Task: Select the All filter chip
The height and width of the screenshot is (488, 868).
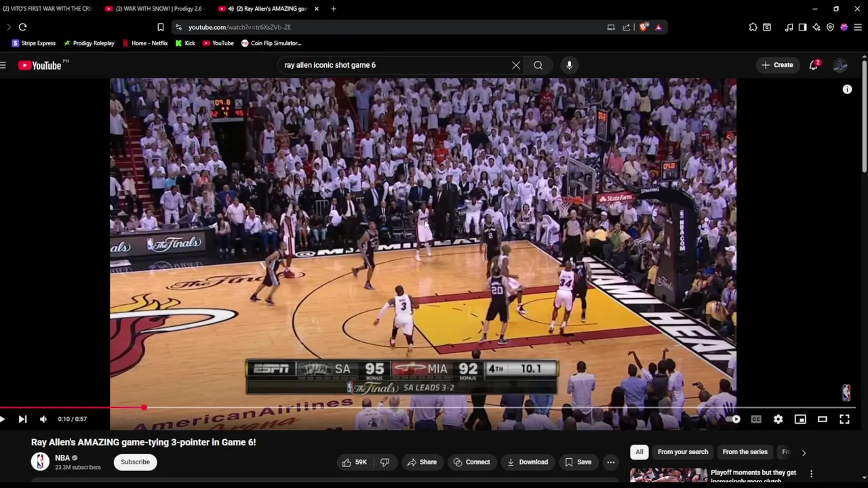Action: 639,452
